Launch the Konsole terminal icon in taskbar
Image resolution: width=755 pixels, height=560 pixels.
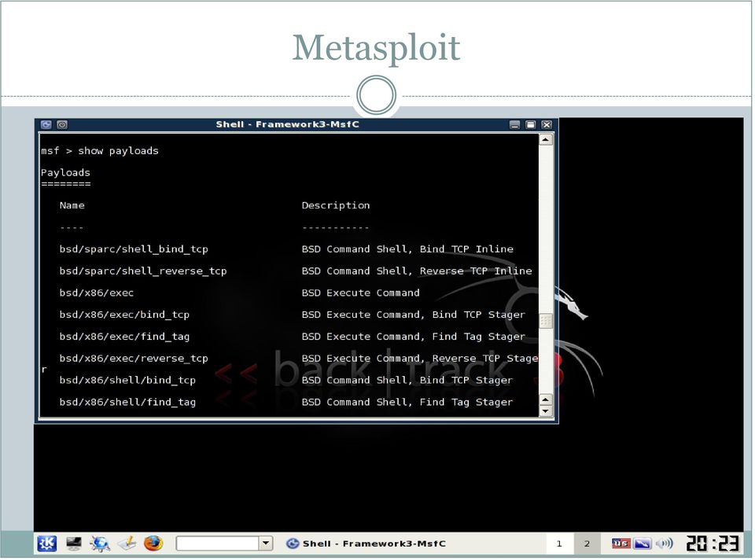pyautogui.click(x=74, y=543)
